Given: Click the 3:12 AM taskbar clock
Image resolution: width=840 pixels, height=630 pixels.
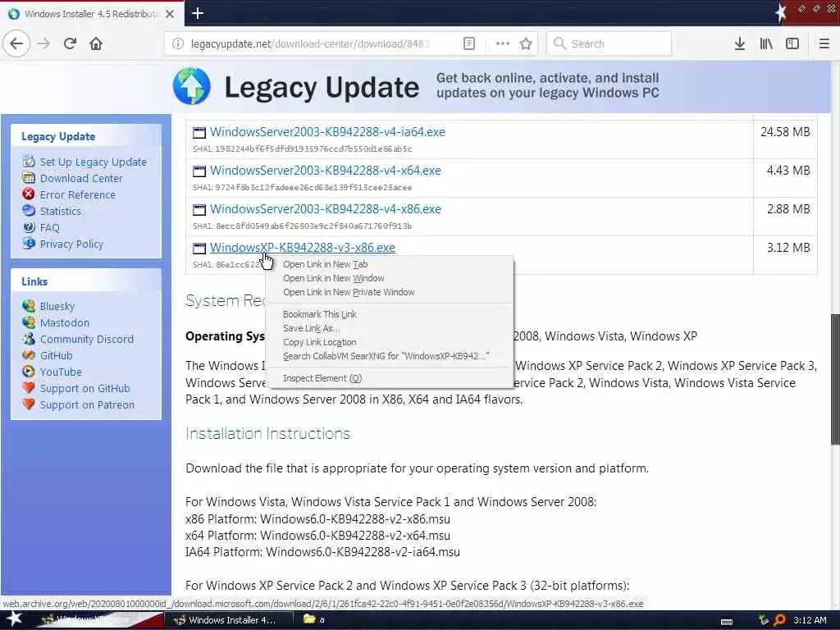Looking at the screenshot, I should point(810,620).
